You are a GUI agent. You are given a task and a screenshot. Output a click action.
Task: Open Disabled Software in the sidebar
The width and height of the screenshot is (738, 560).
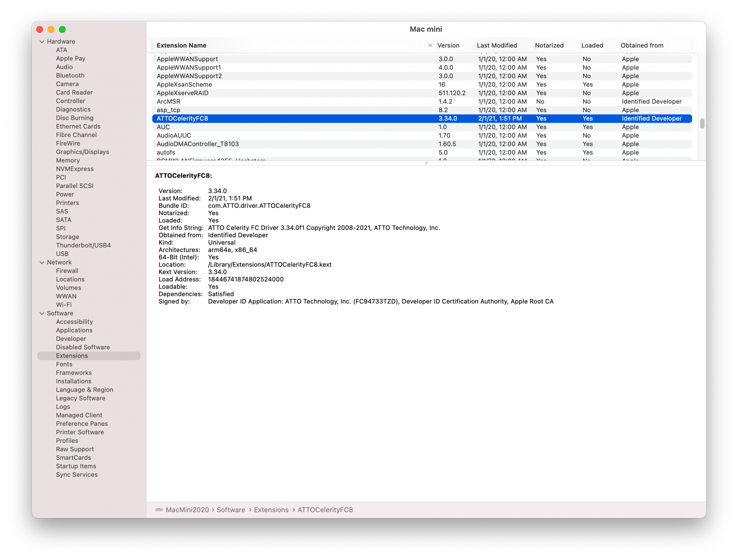[83, 347]
